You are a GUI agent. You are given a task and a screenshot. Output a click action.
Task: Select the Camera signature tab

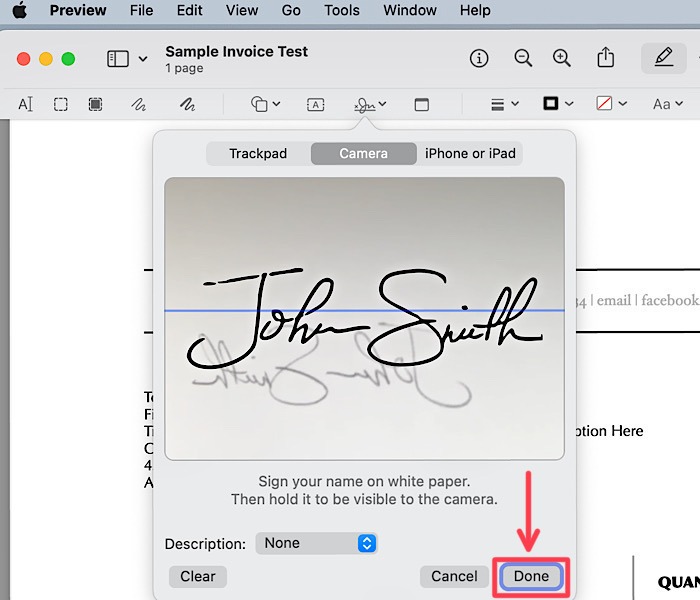pyautogui.click(x=363, y=154)
